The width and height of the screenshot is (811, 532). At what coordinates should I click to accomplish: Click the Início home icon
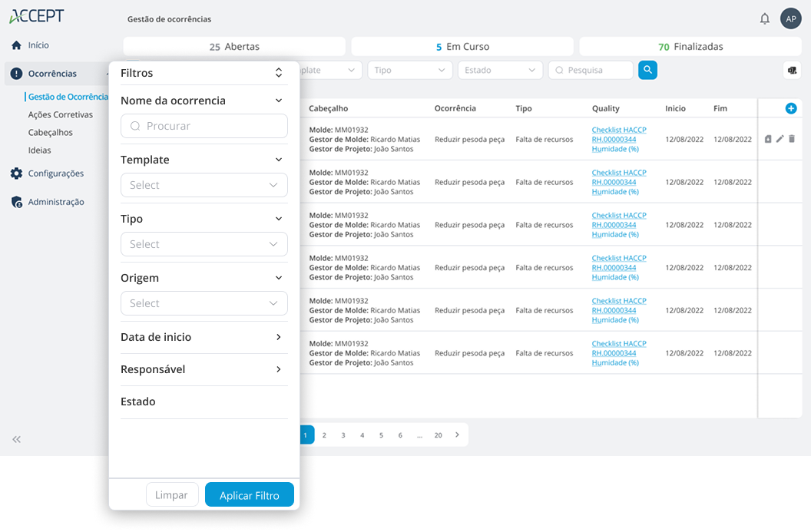click(x=17, y=45)
